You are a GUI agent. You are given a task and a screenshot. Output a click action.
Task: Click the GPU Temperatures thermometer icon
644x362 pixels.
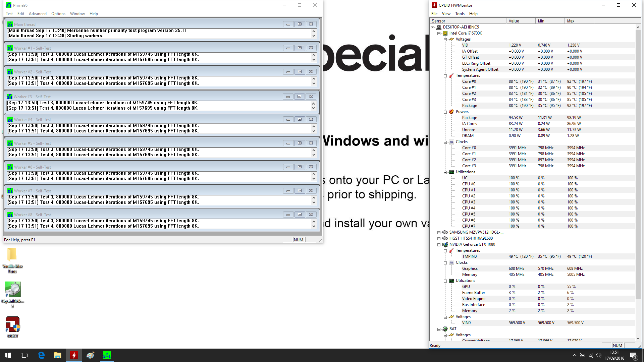click(x=451, y=250)
